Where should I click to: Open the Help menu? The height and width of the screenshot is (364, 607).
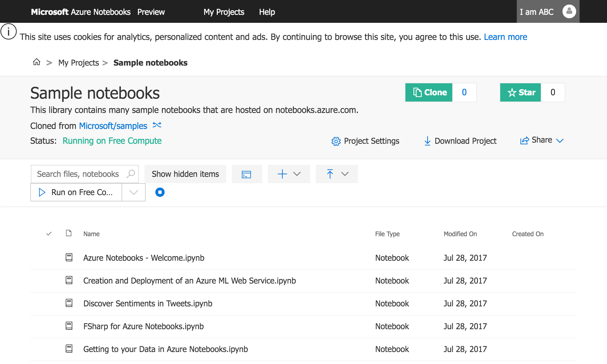coord(267,12)
